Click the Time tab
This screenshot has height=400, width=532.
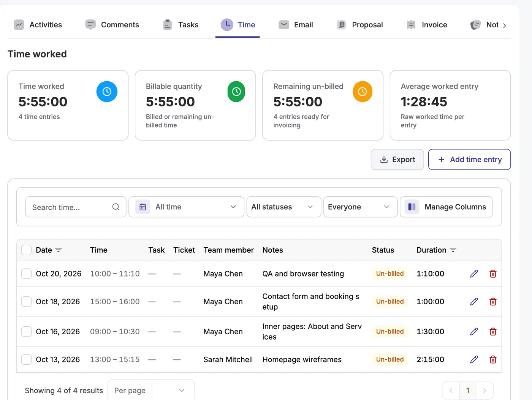click(238, 25)
